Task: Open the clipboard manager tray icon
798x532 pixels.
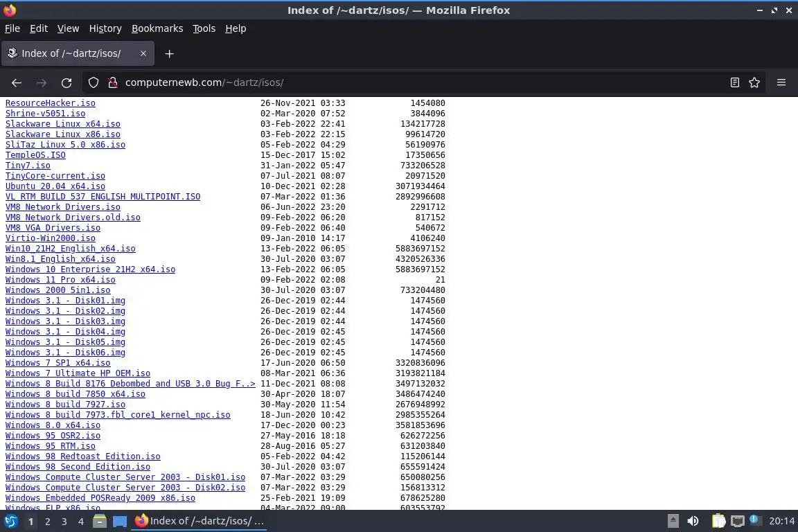Action: click(x=718, y=521)
